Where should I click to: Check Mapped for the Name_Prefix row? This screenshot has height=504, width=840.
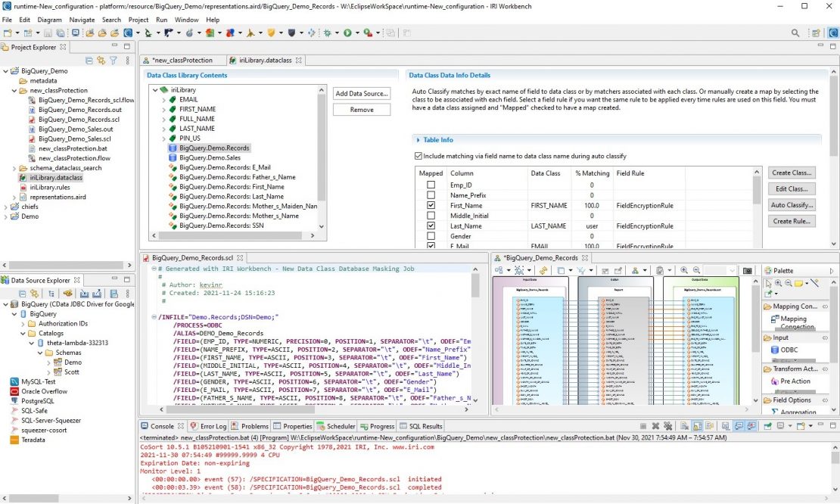[431, 195]
